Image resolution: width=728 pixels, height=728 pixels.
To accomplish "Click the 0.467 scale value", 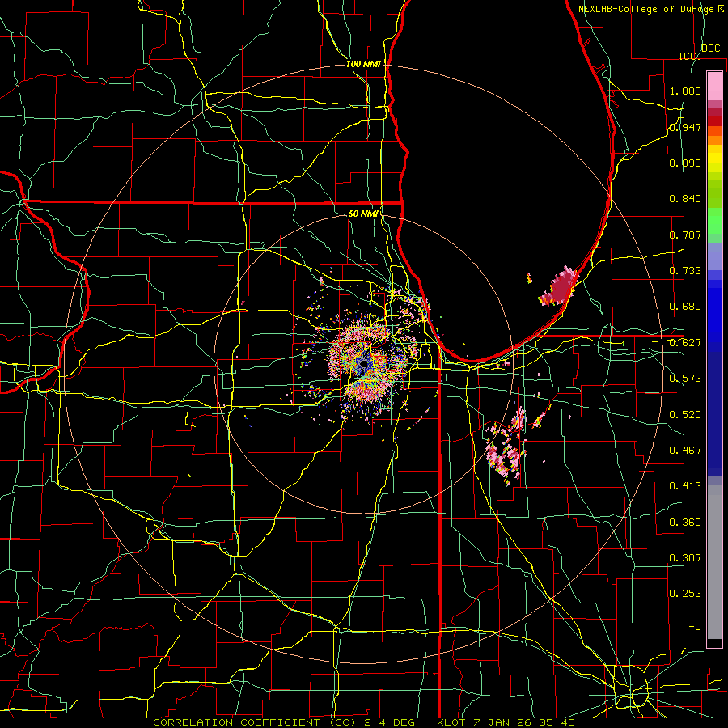I will tap(685, 451).
